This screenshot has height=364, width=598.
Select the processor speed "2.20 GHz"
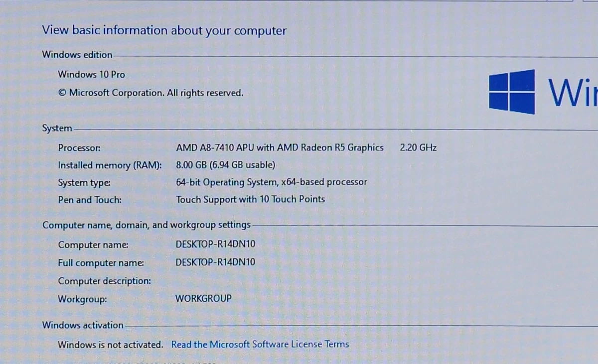(418, 147)
